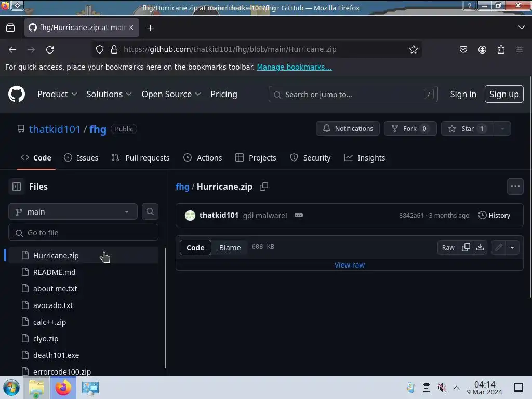Open the file manager taskbar icon

[x=36, y=388]
